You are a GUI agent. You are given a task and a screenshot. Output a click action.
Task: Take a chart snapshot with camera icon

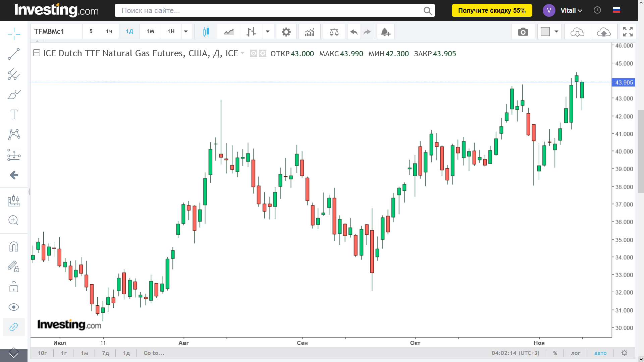tap(523, 32)
